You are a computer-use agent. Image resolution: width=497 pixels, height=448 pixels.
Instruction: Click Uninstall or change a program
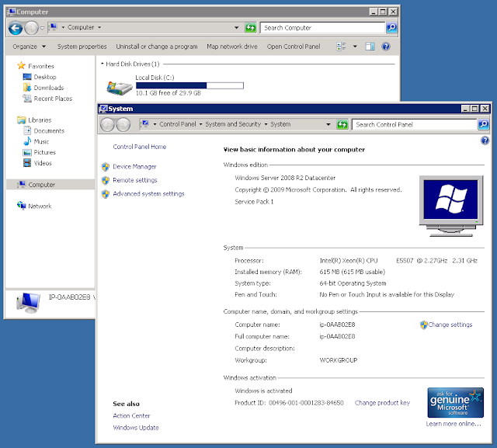coord(157,47)
